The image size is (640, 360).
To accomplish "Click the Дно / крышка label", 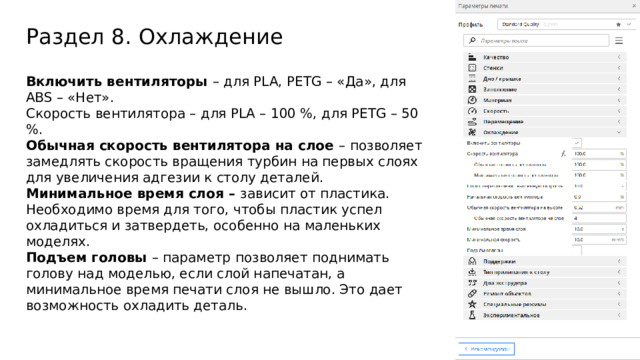I will [502, 78].
